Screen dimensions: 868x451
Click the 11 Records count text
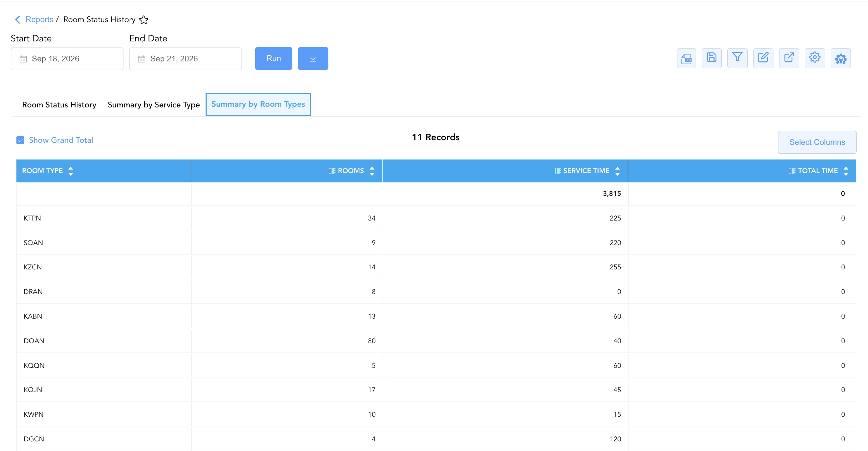[436, 137]
